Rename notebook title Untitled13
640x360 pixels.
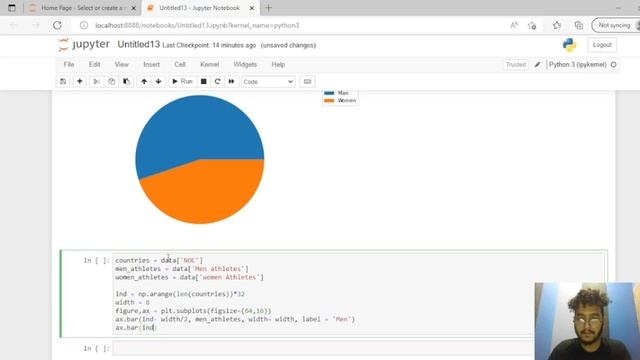(x=138, y=44)
